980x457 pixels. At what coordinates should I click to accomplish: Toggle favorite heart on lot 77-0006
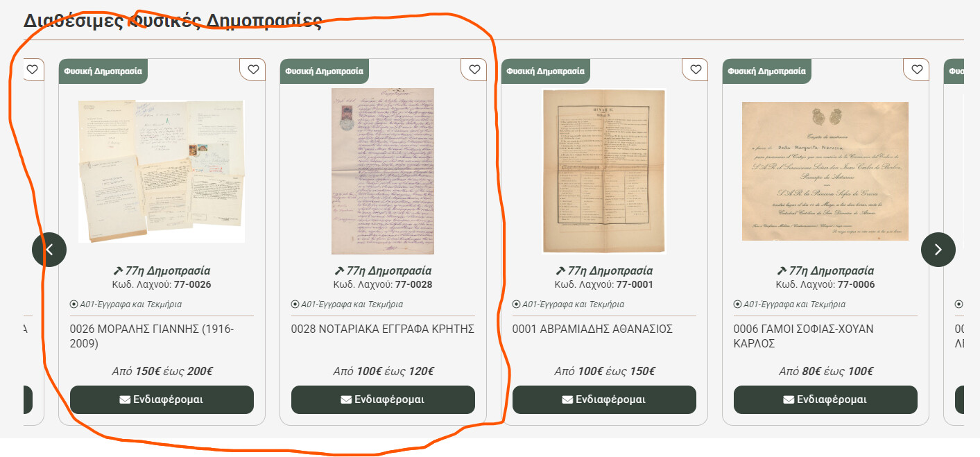(917, 69)
